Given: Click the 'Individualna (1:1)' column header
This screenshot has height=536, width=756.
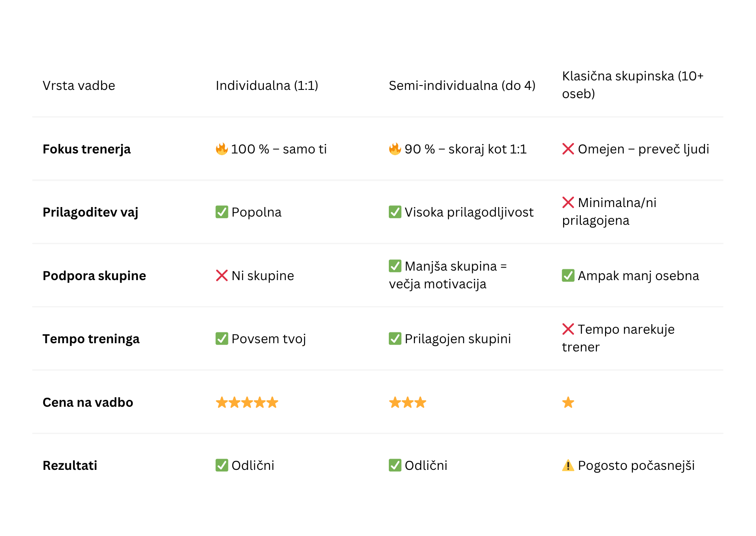Looking at the screenshot, I should [266, 86].
